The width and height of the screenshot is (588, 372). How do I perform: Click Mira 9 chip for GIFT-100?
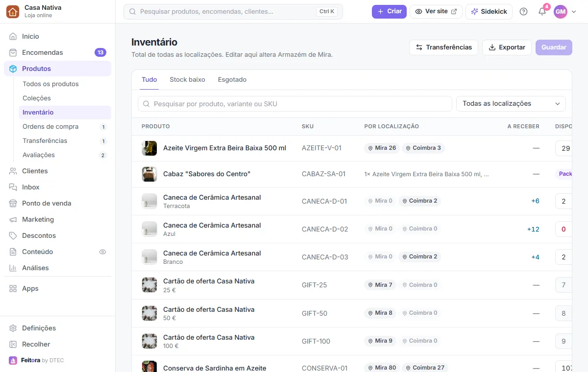click(380, 341)
